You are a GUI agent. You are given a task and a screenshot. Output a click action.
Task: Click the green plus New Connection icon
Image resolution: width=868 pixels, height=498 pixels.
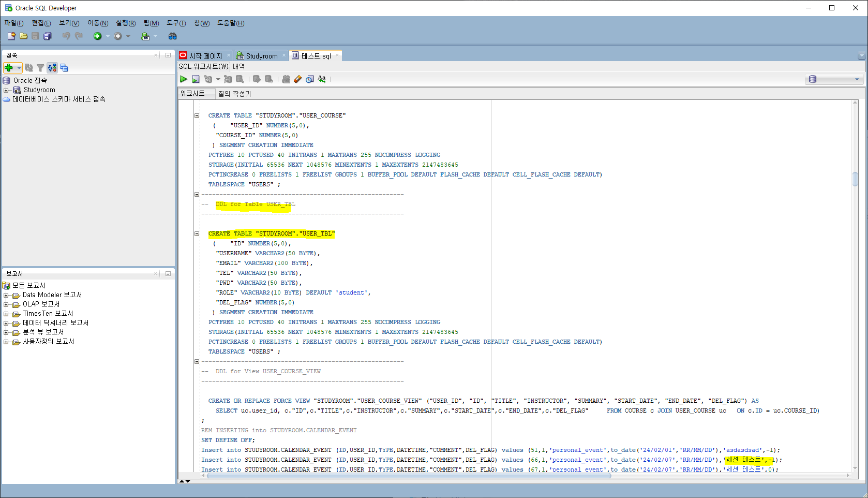(9, 68)
